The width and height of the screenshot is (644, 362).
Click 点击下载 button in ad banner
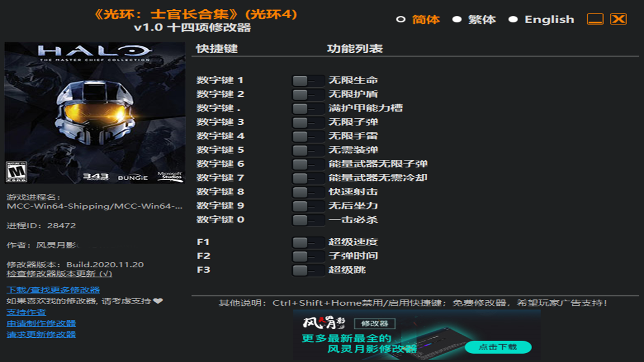[x=498, y=347]
